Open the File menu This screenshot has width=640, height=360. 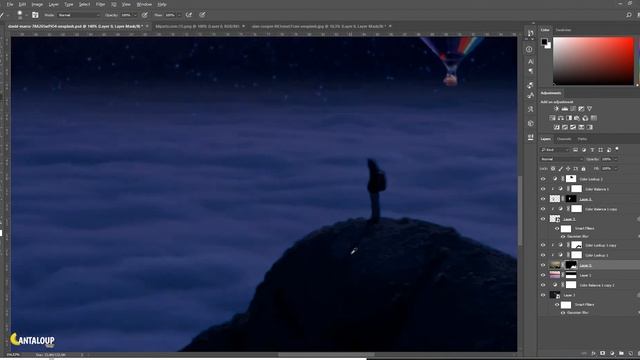point(10,4)
